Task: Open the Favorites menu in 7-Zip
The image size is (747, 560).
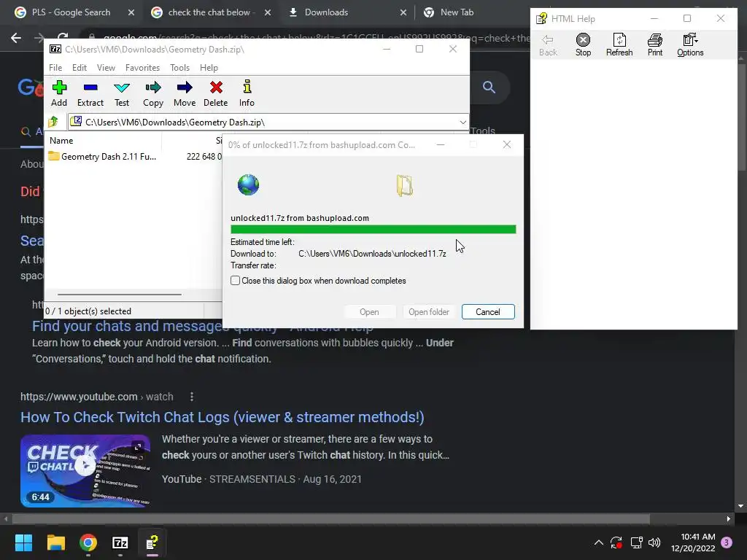Action: [x=142, y=68]
